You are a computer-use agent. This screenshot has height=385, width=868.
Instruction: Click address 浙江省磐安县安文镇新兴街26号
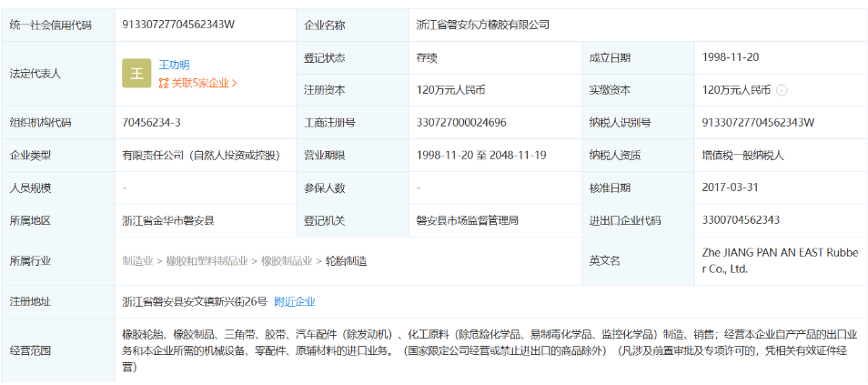[x=195, y=302]
